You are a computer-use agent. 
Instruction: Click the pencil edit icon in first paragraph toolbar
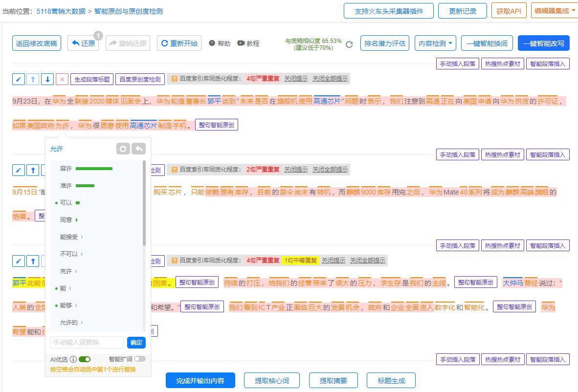click(19, 79)
